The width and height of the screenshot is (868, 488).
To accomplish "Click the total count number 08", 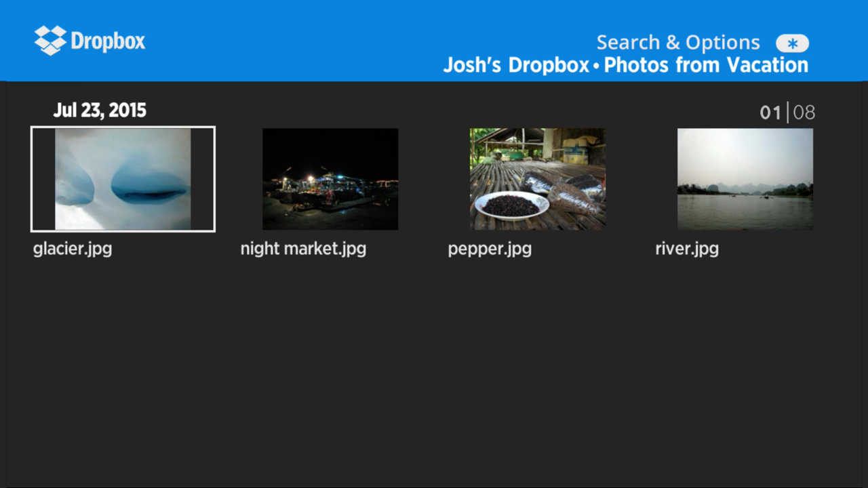I will (804, 113).
